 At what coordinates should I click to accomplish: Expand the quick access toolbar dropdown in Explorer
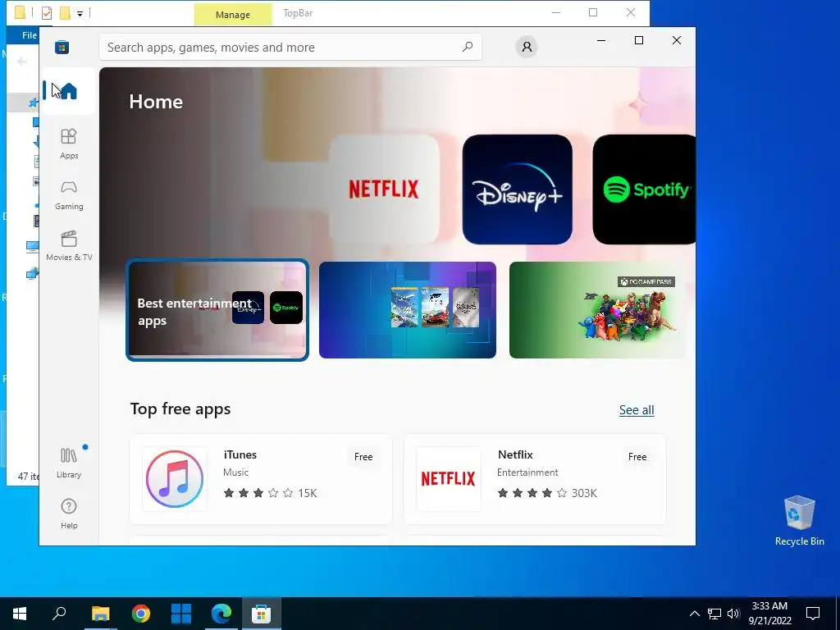(x=80, y=13)
